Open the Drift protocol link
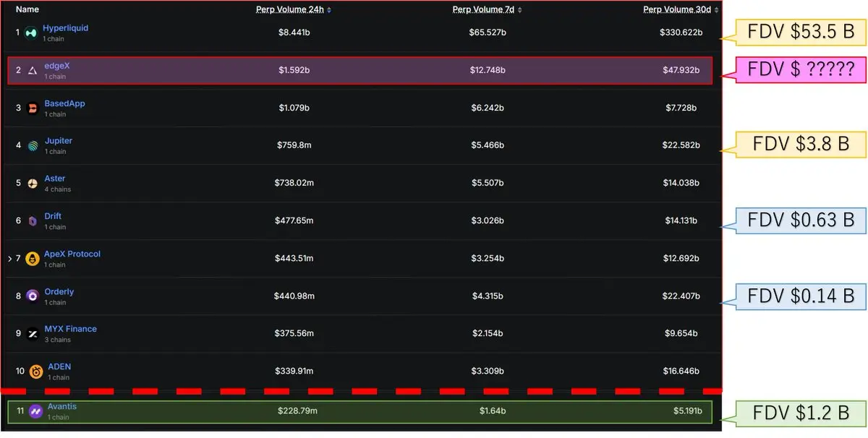This screenshot has width=868, height=438. pos(53,216)
